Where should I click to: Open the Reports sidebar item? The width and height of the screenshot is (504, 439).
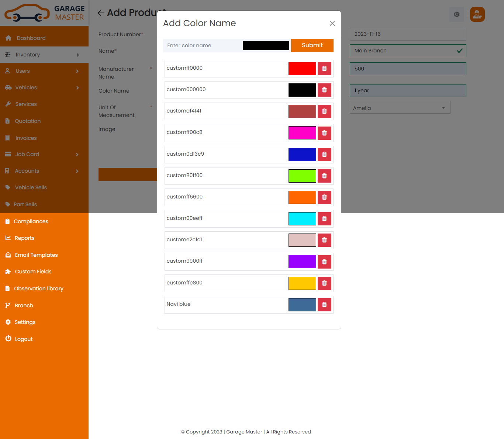(x=24, y=238)
